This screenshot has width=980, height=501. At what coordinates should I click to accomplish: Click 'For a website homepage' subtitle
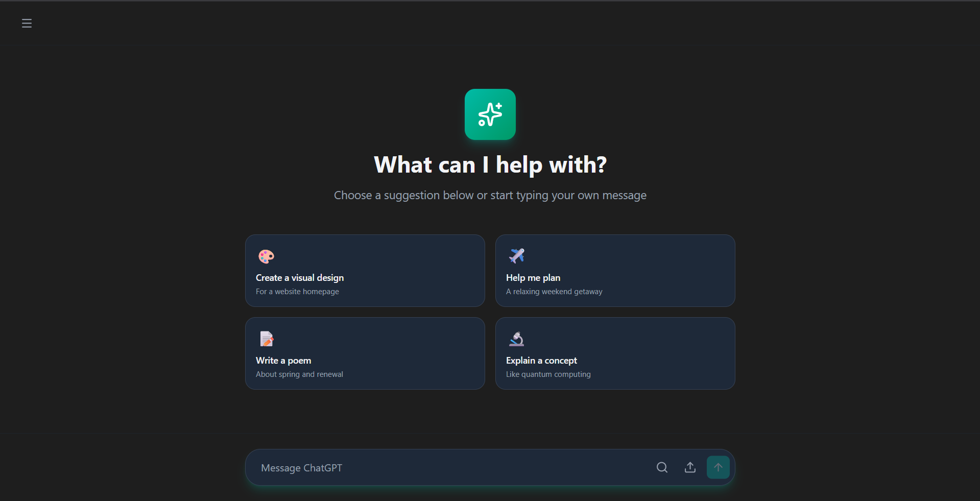tap(297, 292)
